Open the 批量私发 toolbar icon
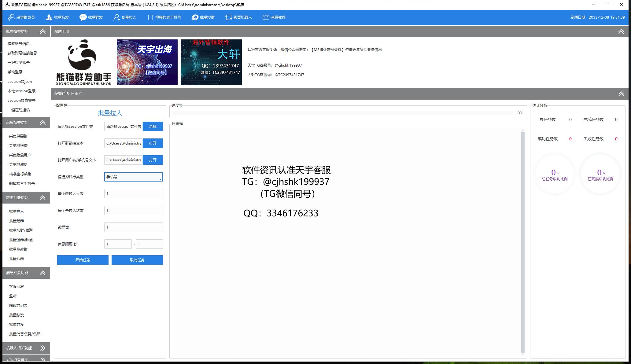Screen dimensions: 631x364 click(x=49, y=17)
